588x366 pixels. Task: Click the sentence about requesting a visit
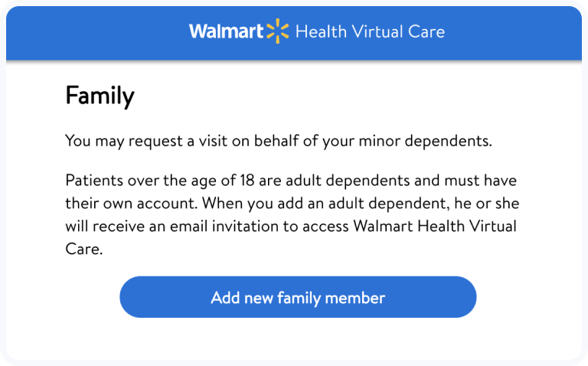pyautogui.click(x=277, y=141)
